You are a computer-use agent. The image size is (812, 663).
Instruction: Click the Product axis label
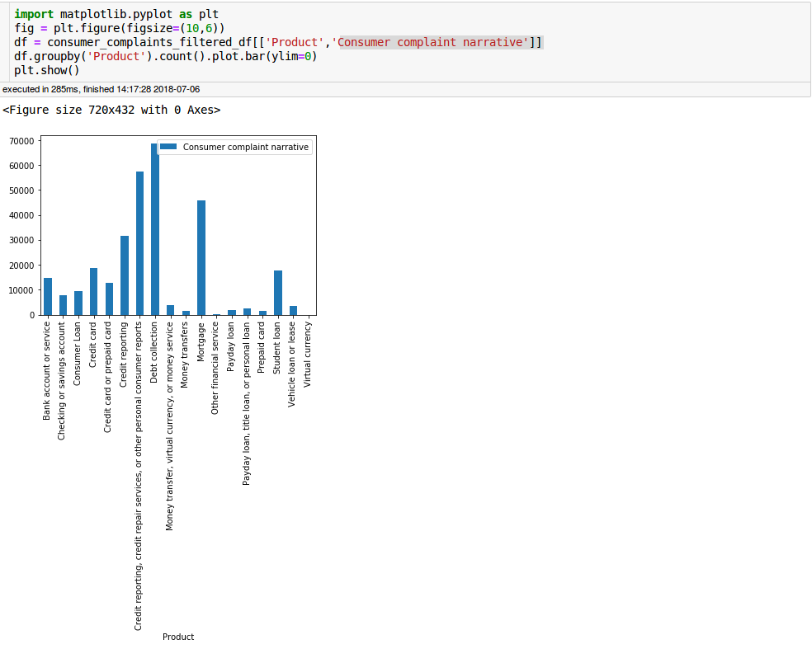coord(178,636)
